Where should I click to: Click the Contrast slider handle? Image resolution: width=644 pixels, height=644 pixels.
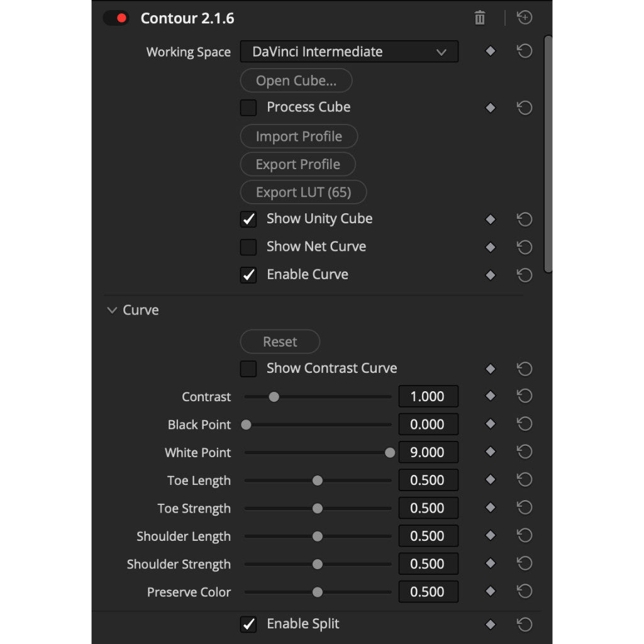coord(274,397)
